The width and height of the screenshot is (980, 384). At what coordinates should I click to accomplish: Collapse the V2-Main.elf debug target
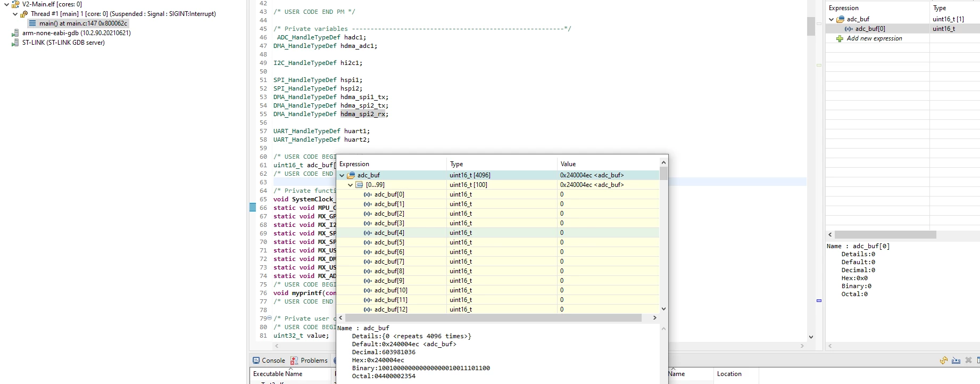[x=6, y=4]
